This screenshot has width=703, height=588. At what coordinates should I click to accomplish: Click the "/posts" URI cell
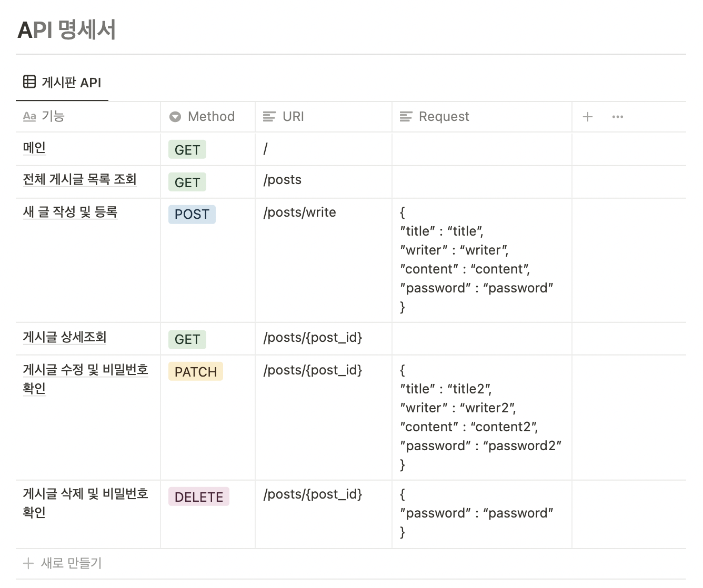324,181
